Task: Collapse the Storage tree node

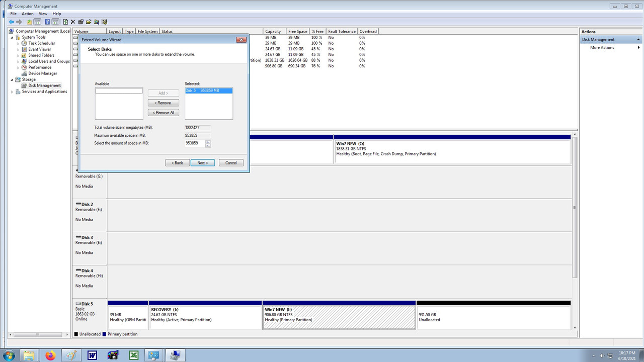Action: [x=12, y=79]
